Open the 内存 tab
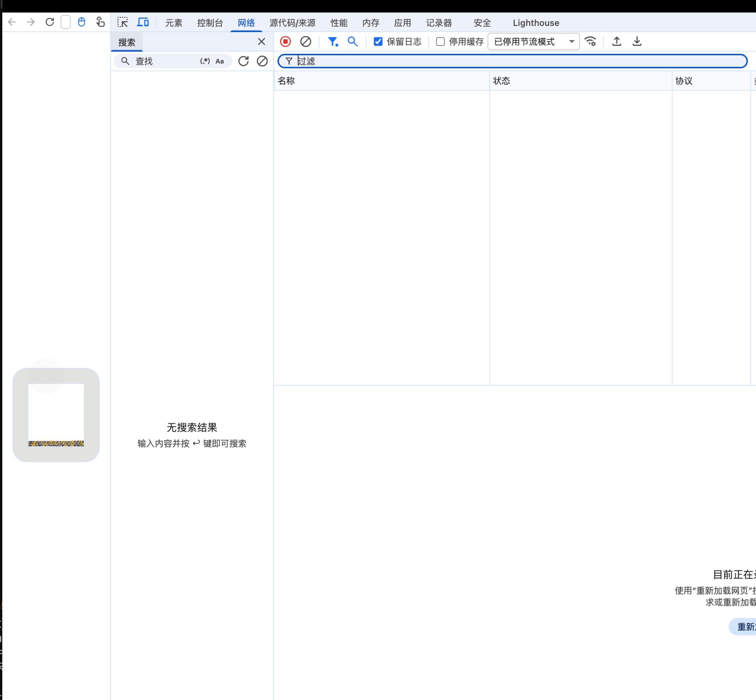Viewport: 756px width, 700px height. tap(371, 23)
